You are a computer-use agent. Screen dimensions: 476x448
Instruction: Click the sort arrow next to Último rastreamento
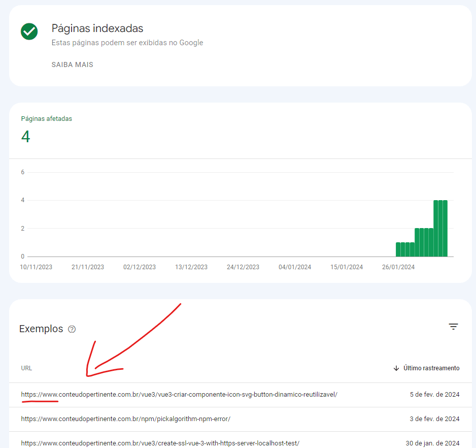coord(396,368)
